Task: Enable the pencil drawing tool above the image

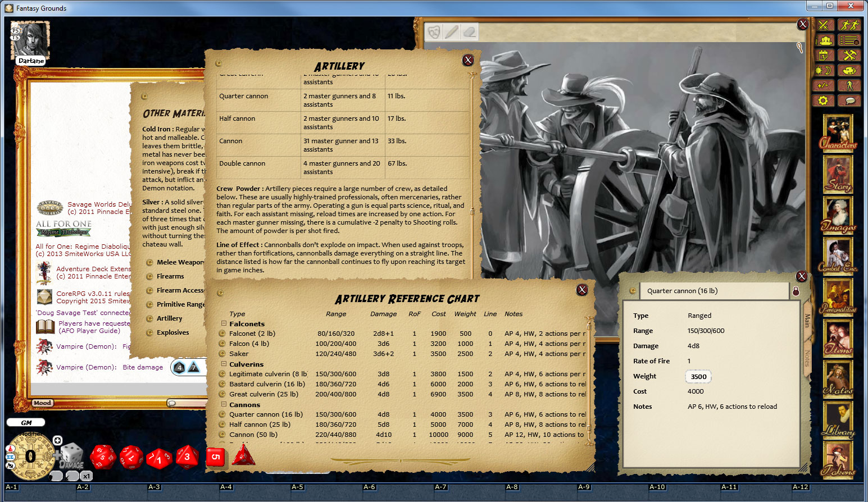Action: click(x=452, y=32)
